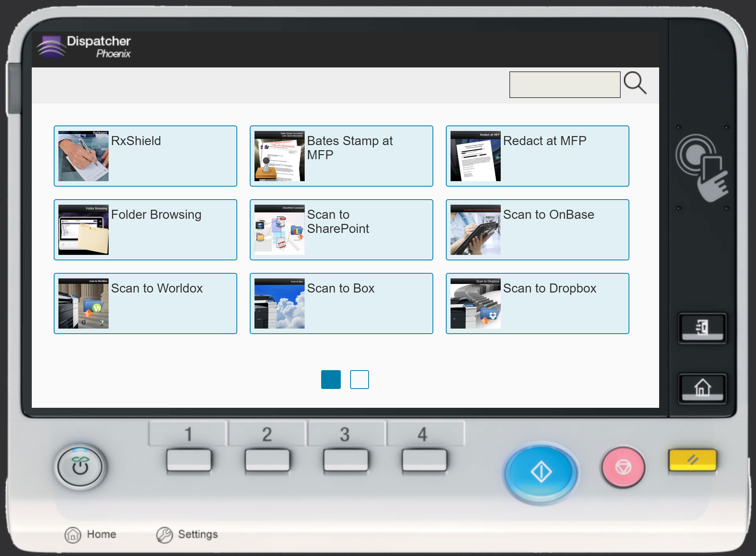Viewport: 756px width, 556px height.
Task: Open Settings at bottom of panel
Action: [187, 534]
